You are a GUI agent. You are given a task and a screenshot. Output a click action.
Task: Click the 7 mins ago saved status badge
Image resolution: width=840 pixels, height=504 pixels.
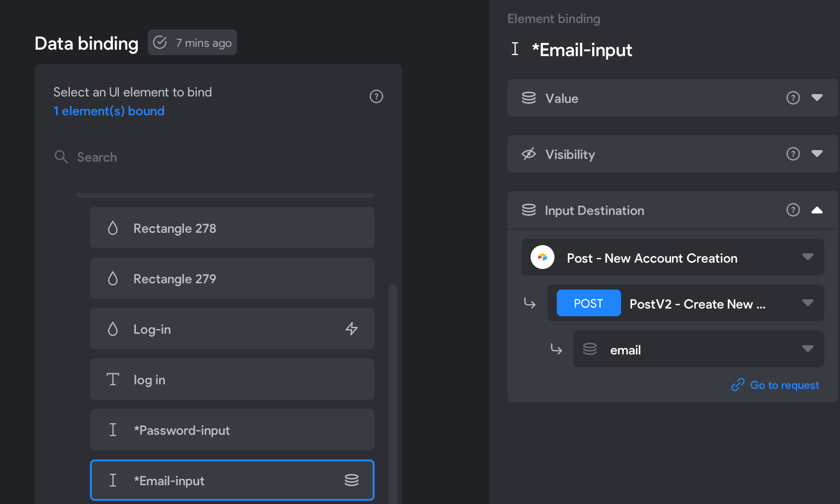(192, 42)
